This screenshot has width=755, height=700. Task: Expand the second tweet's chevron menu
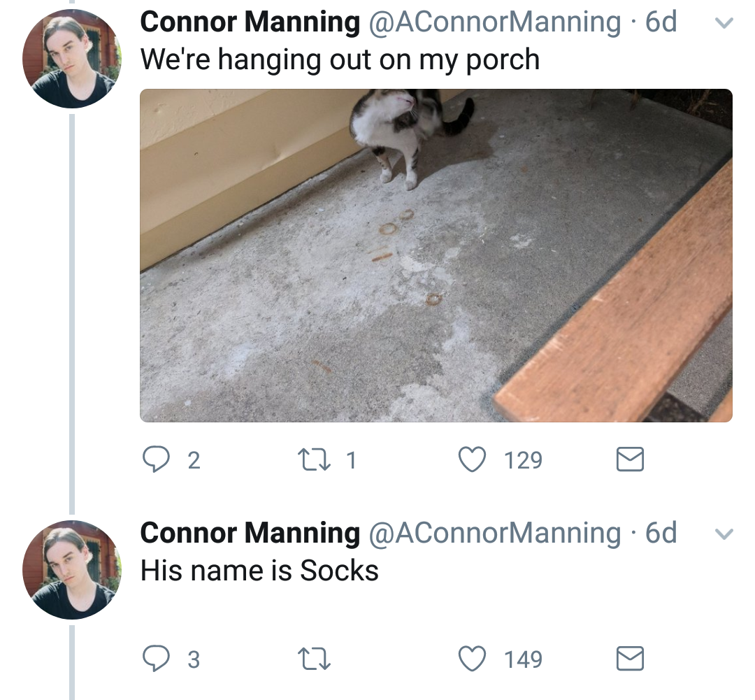[726, 534]
